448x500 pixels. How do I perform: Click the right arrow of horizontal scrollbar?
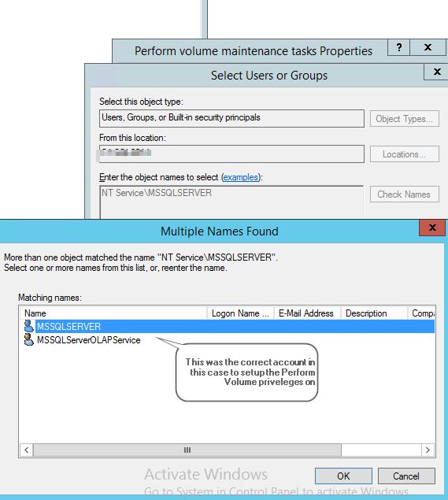(428, 450)
